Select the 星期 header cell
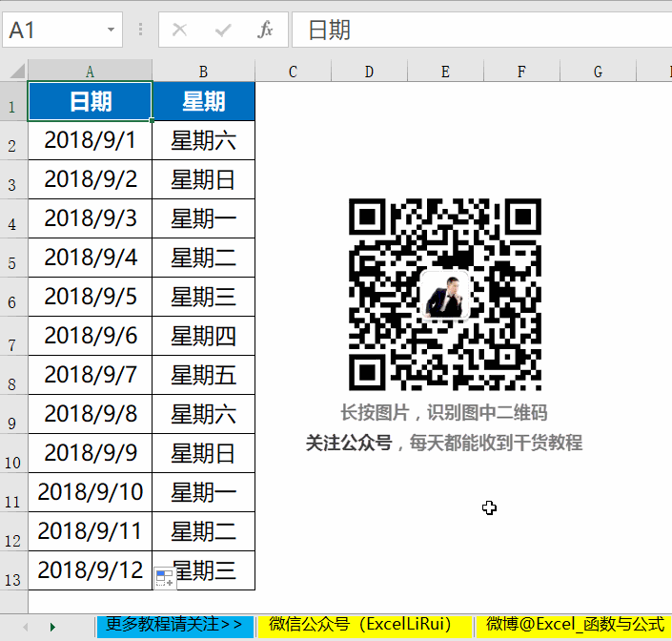This screenshot has width=672, height=641. click(204, 102)
